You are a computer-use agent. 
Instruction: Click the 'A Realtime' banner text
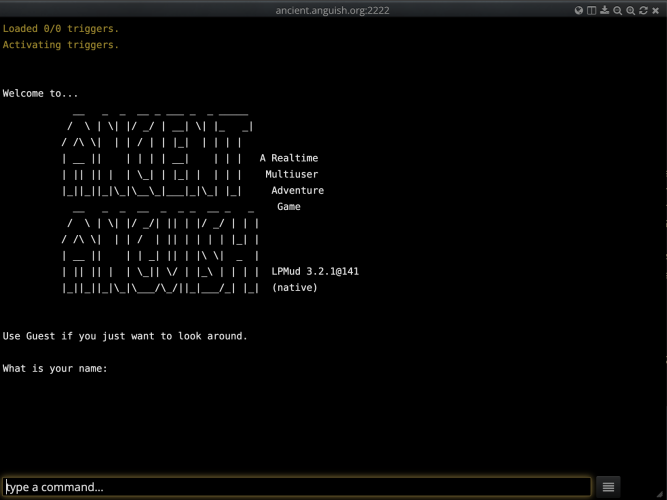click(x=289, y=158)
